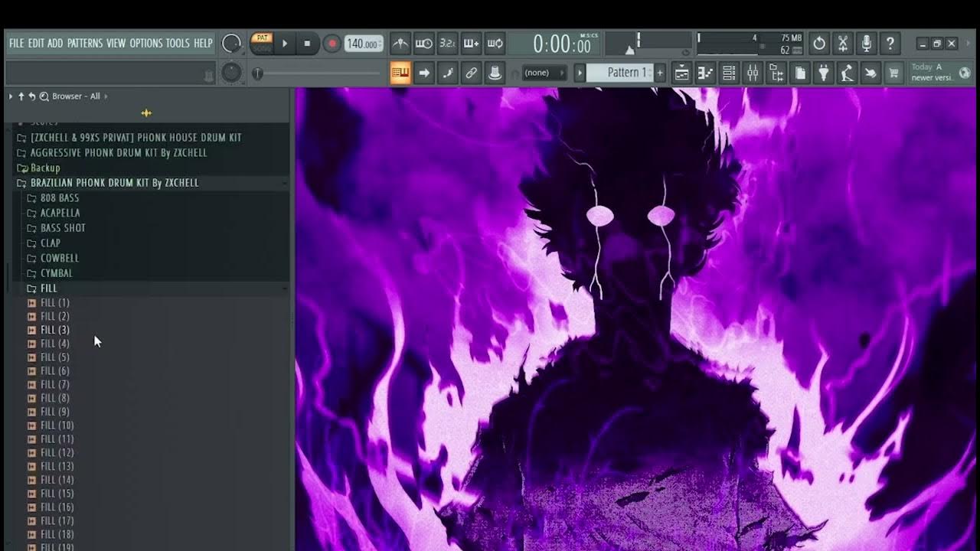Toggle the multilink to controllers icon
The image size is (980, 551).
448,73
